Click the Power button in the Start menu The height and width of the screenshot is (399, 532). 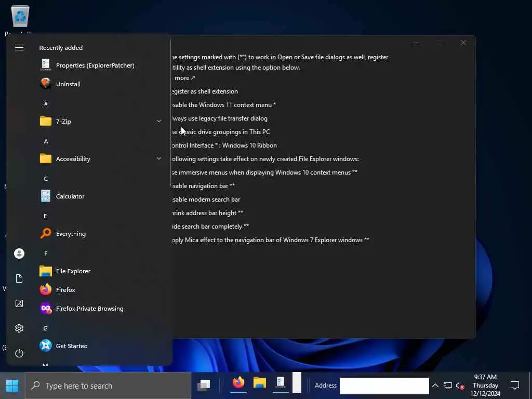coord(19,353)
